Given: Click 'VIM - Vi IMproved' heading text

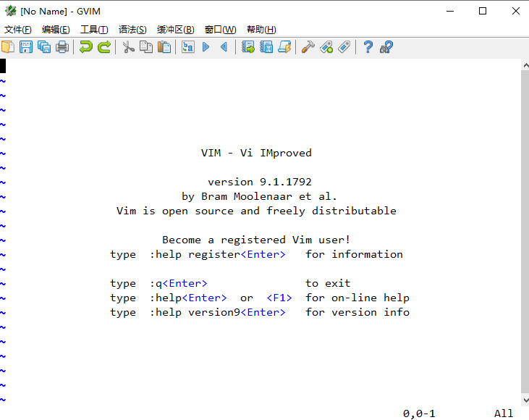Looking at the screenshot, I should [x=256, y=153].
